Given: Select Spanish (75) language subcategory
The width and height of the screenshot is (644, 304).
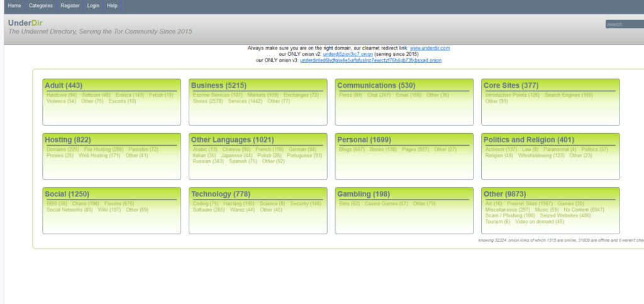Looking at the screenshot, I should 243,161.
